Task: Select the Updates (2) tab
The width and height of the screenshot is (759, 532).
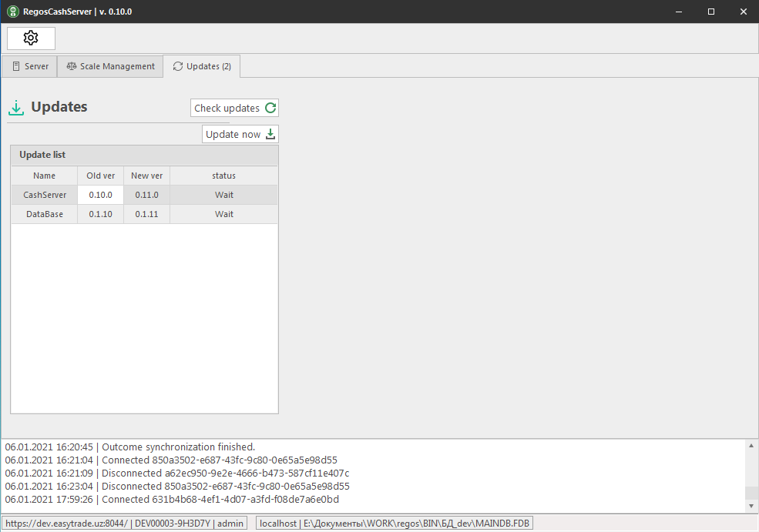Action: (202, 66)
